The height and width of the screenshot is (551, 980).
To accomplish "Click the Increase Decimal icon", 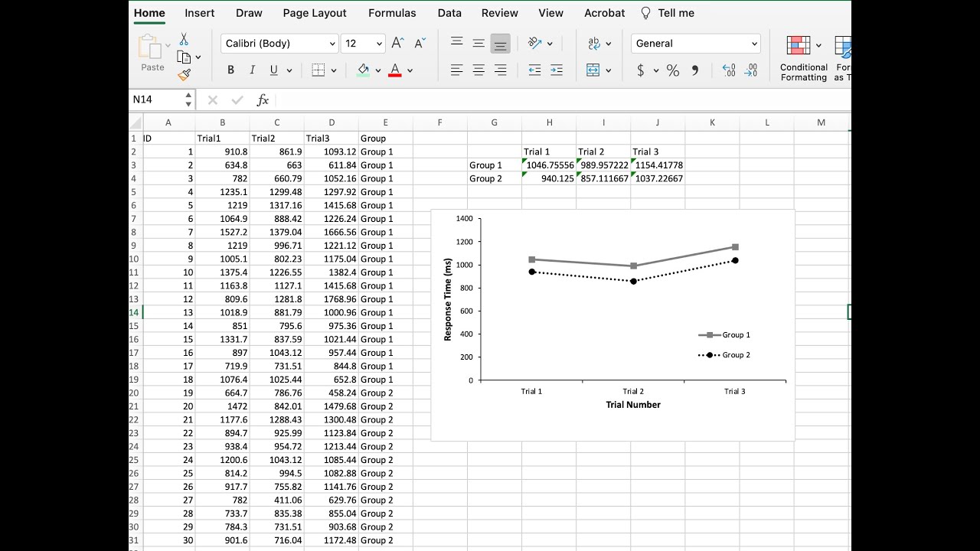I will click(729, 70).
